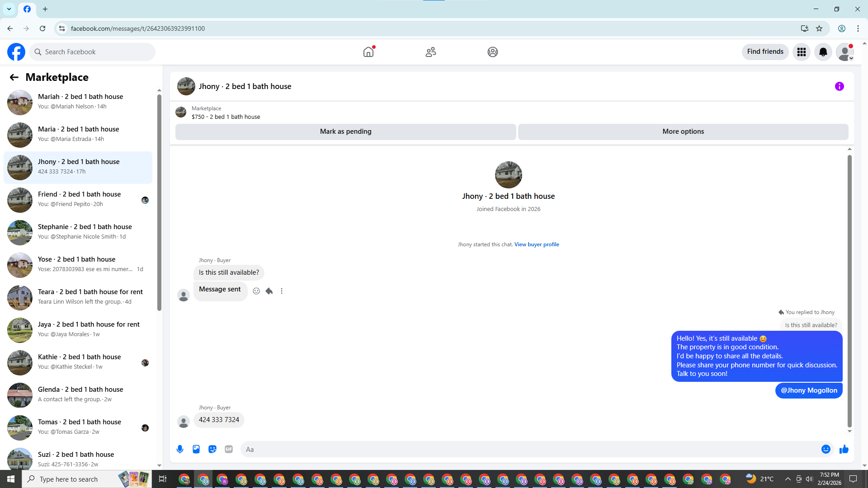Expand account profile menu
This screenshot has width=868, height=488.
tap(844, 52)
